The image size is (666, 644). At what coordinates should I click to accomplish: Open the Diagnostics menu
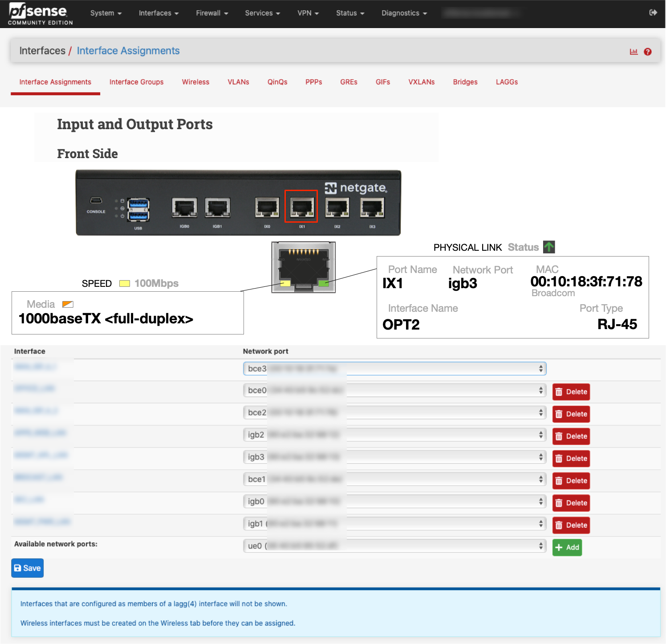(x=404, y=13)
